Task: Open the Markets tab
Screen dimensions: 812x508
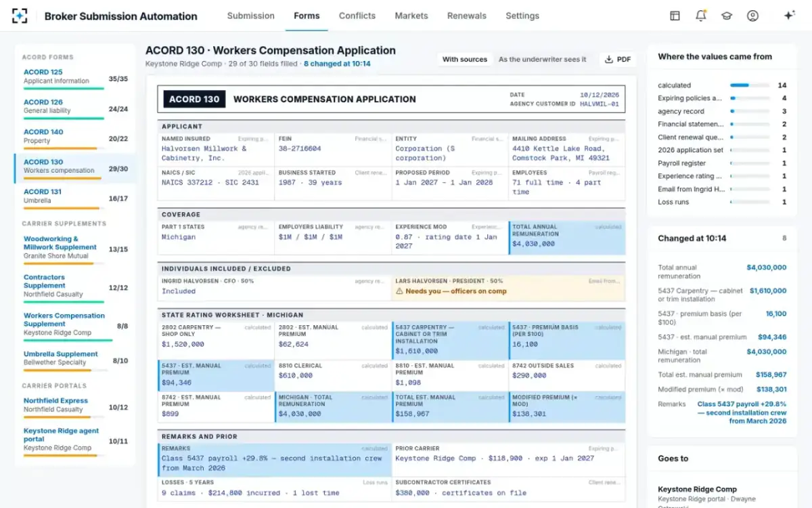Action: tap(411, 16)
